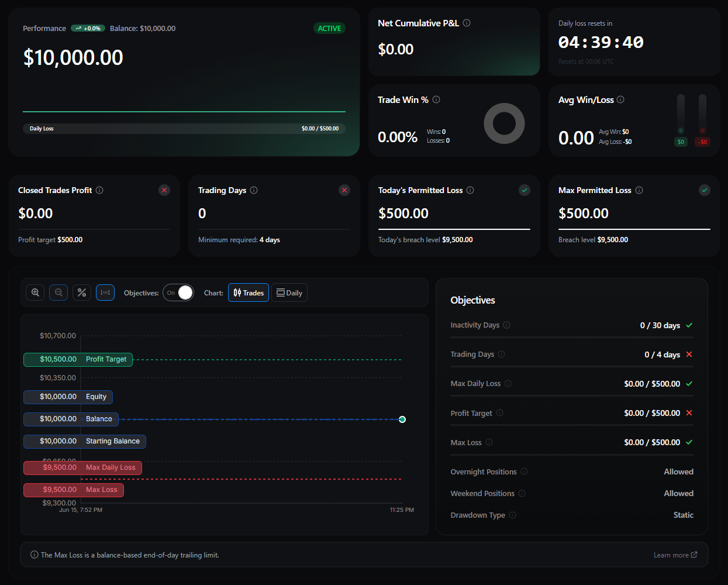Click the $10,000.00 main balance figure
This screenshot has width=728, height=585.
[73, 57]
